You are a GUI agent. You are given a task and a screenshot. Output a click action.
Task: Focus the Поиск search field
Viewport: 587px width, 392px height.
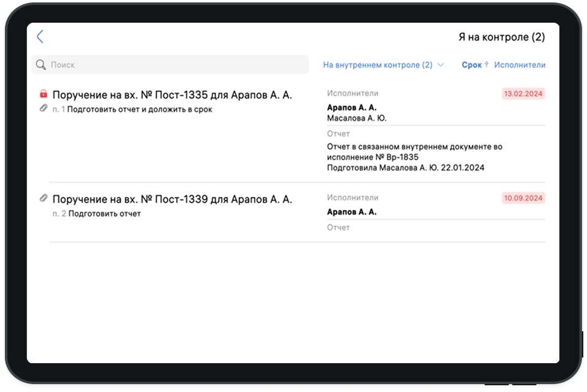172,65
